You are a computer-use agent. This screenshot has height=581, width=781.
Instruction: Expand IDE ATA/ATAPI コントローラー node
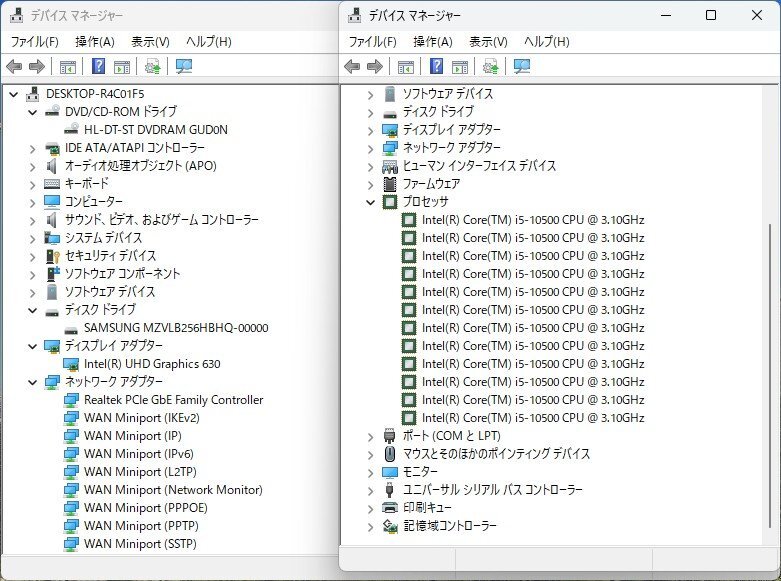click(33, 148)
